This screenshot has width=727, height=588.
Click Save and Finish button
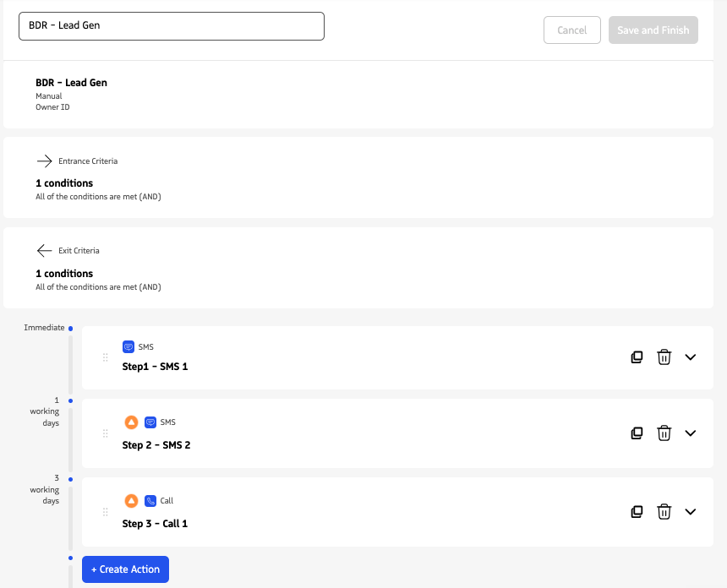(x=653, y=30)
